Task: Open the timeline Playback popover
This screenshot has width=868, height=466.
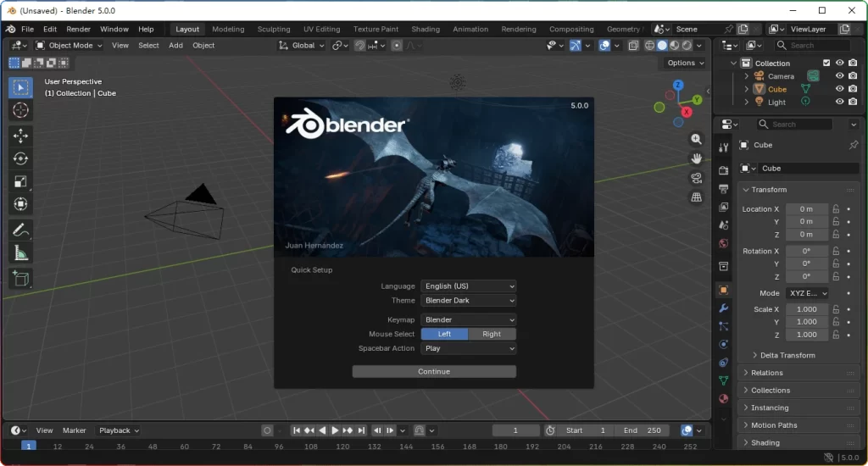Action: pyautogui.click(x=119, y=430)
